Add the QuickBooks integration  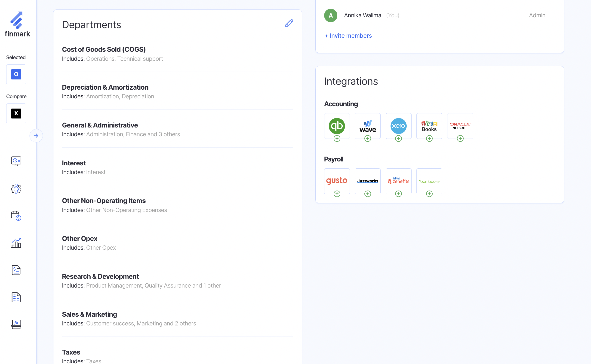point(337,139)
